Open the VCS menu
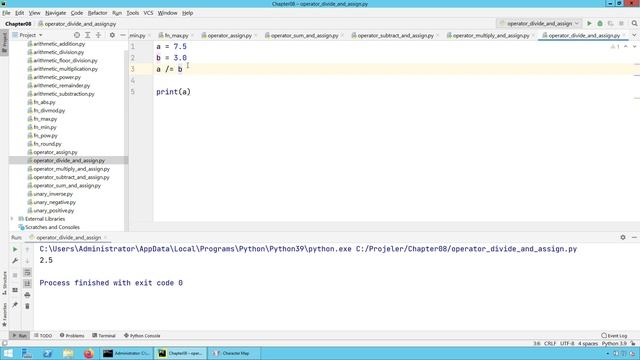 click(x=148, y=13)
